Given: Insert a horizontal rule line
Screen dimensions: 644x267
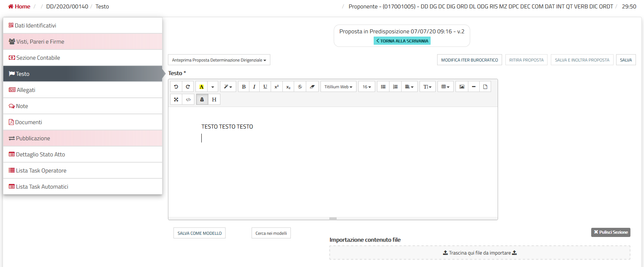Looking at the screenshot, I should [473, 87].
